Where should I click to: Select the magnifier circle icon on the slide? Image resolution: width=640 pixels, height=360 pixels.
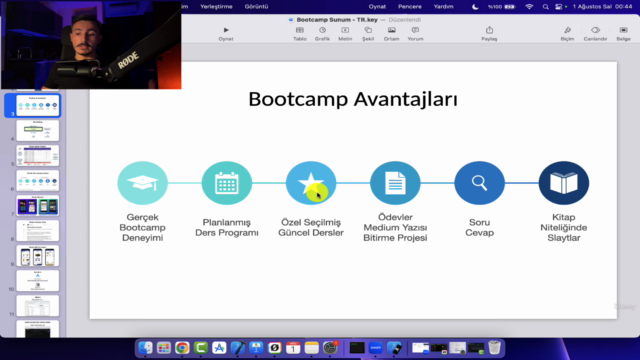[479, 183]
